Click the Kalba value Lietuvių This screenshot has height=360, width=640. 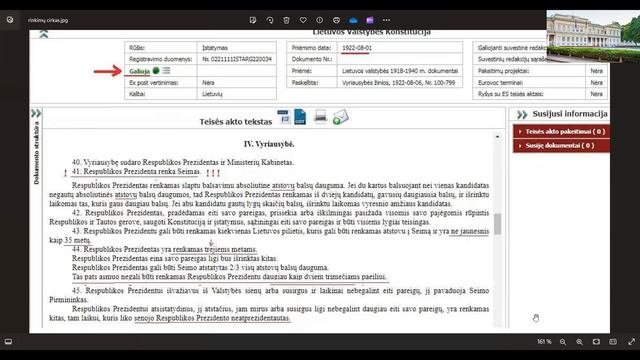[x=212, y=94]
